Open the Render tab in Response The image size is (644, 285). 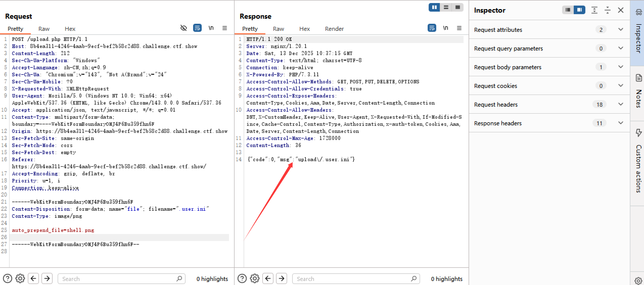334,29
